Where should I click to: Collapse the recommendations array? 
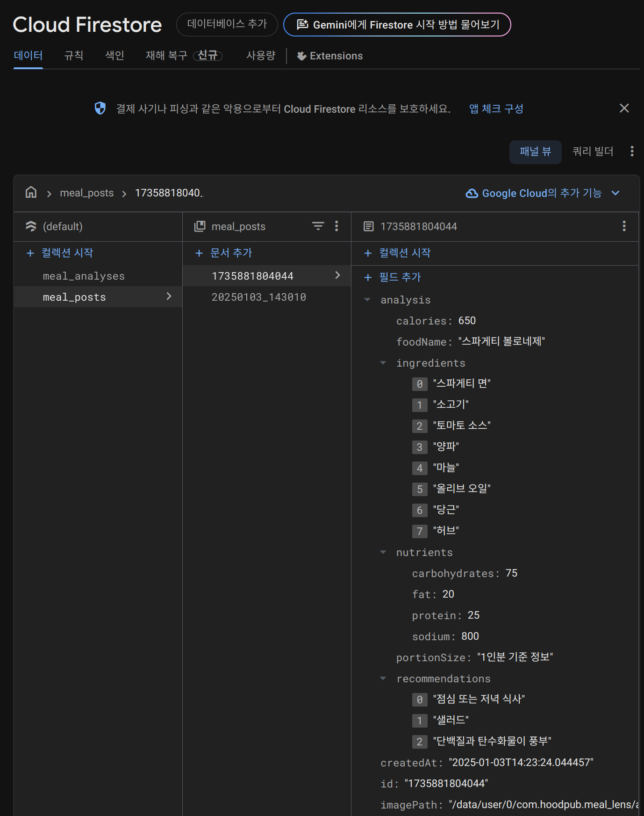[383, 679]
